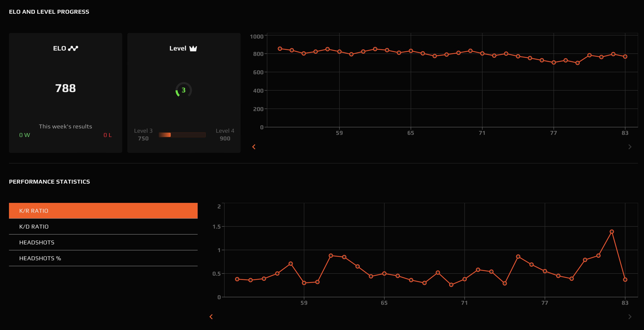Click the level progress bar to Level 4

[x=182, y=135]
